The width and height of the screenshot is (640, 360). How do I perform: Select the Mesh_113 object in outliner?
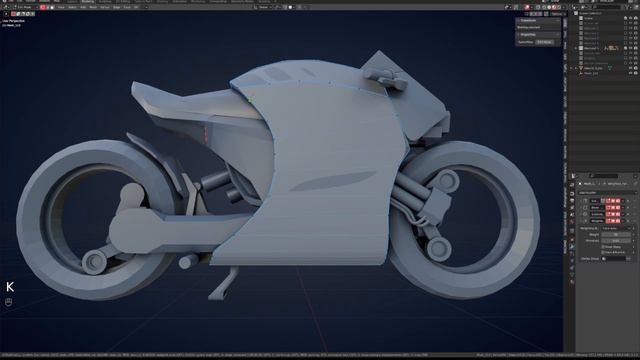tap(591, 73)
